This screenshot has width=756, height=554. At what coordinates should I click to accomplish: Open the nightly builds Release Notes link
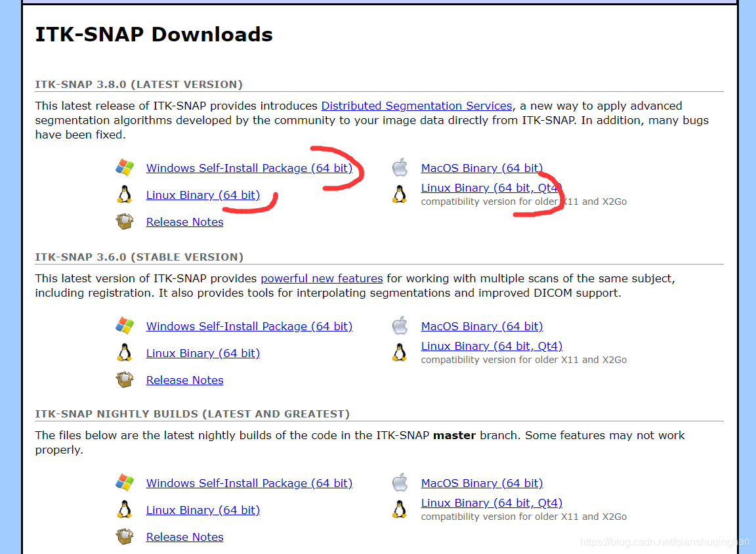tap(184, 537)
